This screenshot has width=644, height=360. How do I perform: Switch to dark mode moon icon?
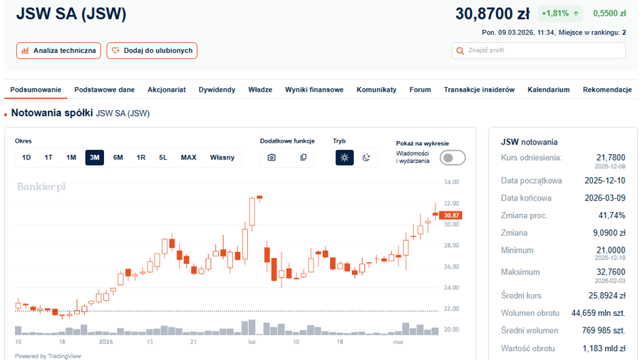(x=366, y=158)
